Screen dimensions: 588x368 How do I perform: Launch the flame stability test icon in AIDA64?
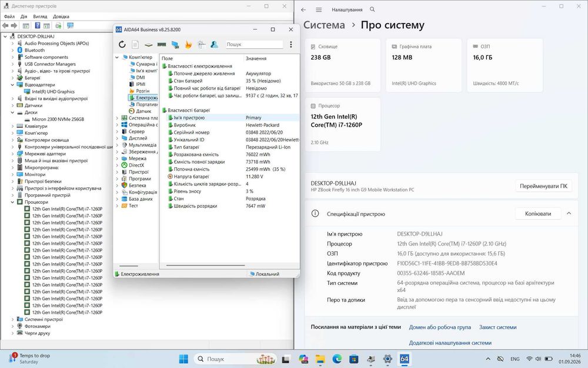188,44
